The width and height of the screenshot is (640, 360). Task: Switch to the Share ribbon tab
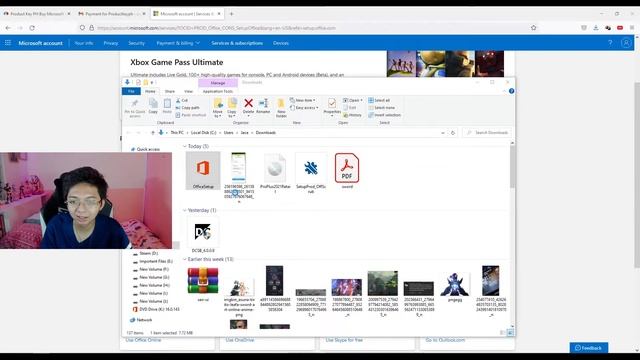pyautogui.click(x=169, y=91)
